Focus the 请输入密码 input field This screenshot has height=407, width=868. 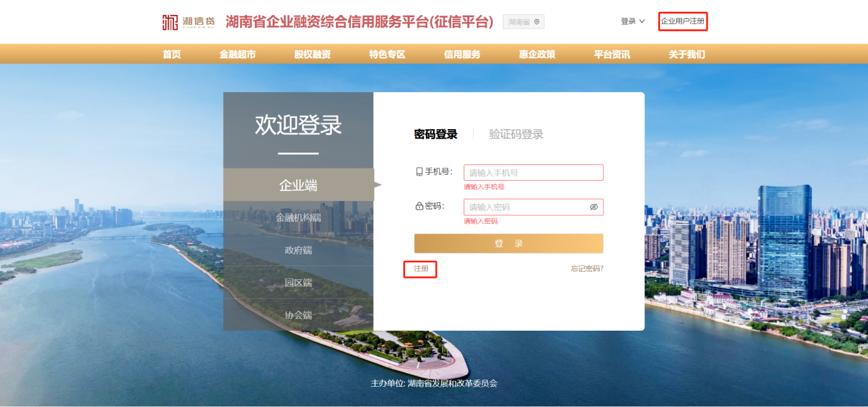tap(525, 207)
